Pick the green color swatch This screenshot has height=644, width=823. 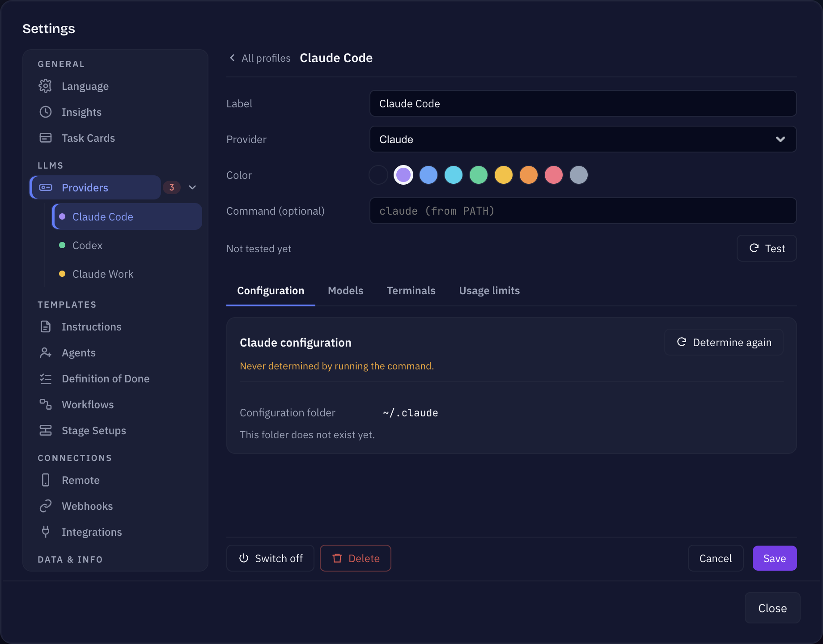(x=479, y=175)
